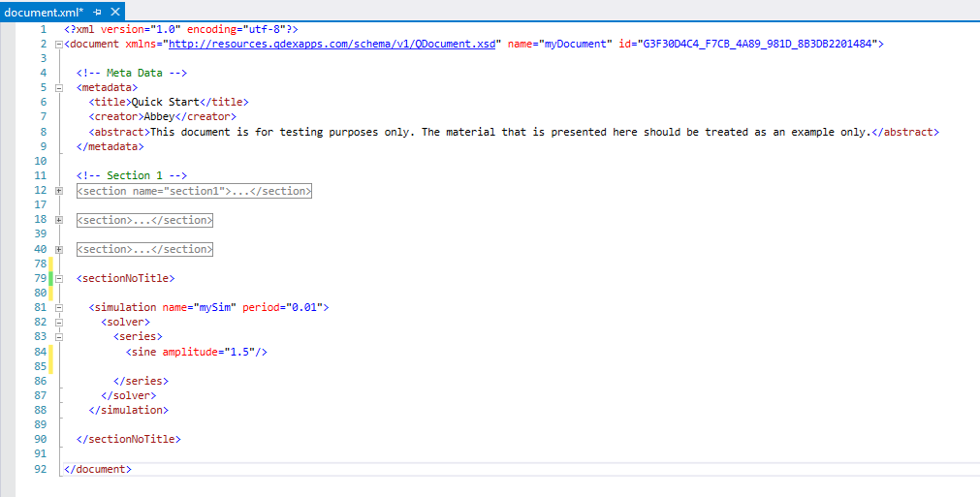Click the period attribute value "0.01"
Image resolution: width=980 pixels, height=497 pixels.
[x=301, y=307]
